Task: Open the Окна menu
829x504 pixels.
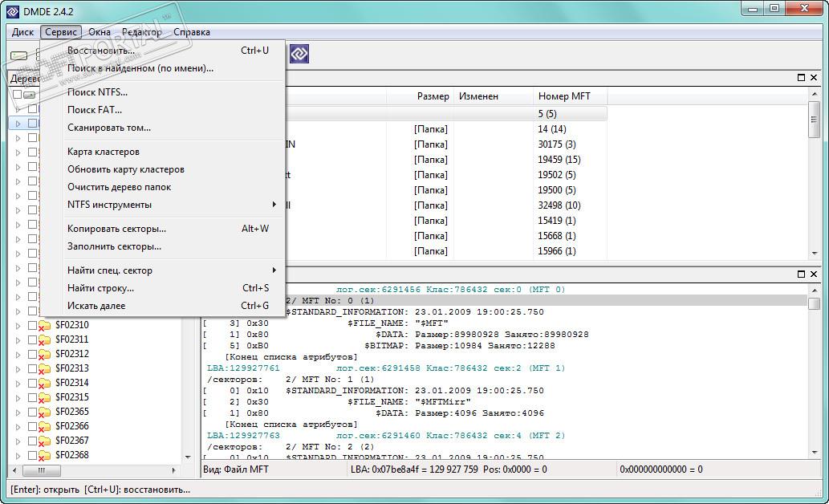Action: click(100, 32)
